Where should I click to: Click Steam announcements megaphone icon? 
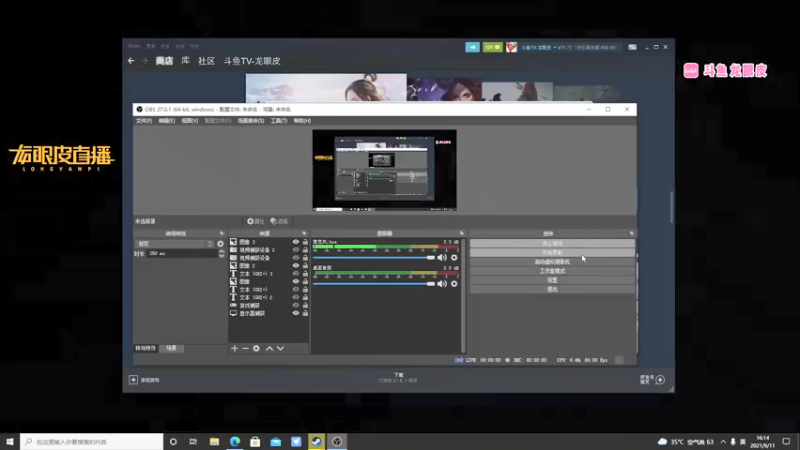[472, 47]
